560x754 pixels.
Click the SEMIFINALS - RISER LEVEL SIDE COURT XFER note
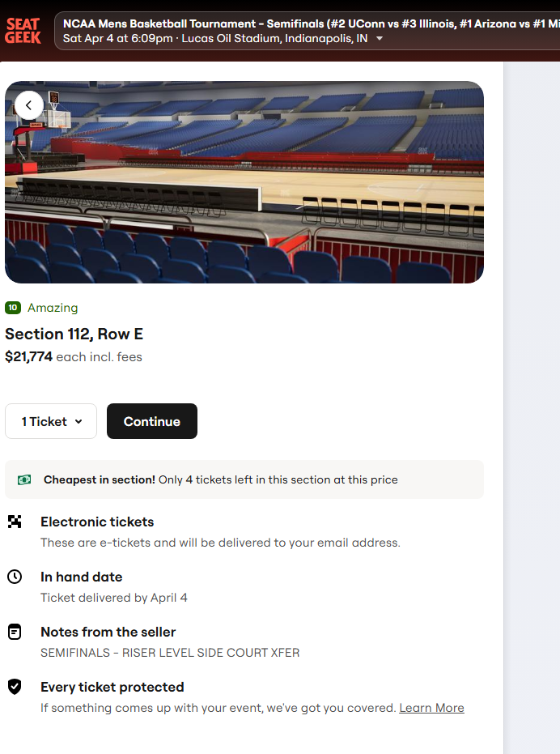(170, 653)
